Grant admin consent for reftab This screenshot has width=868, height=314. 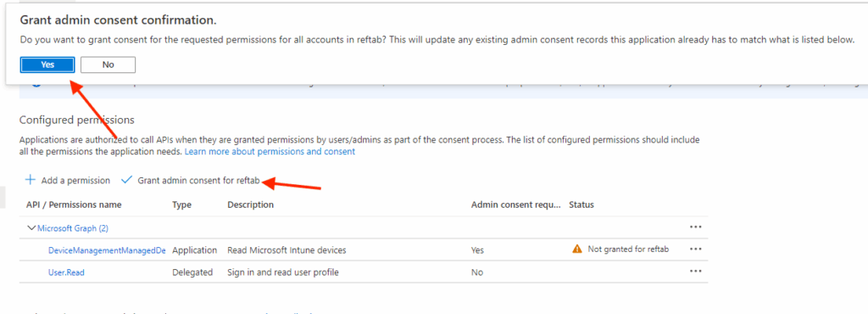[198, 181]
